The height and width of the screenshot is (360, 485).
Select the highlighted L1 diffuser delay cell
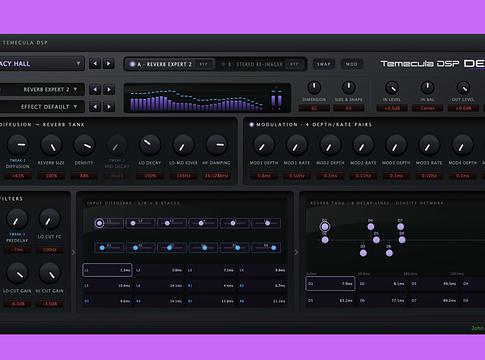pyautogui.click(x=107, y=270)
